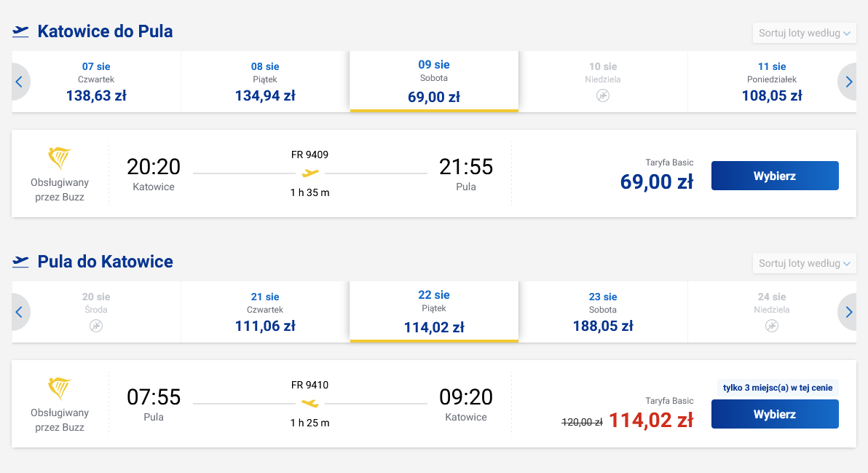Click Ryanair harp logo on FR 9410 flight
The height and width of the screenshot is (473, 868).
click(60, 388)
